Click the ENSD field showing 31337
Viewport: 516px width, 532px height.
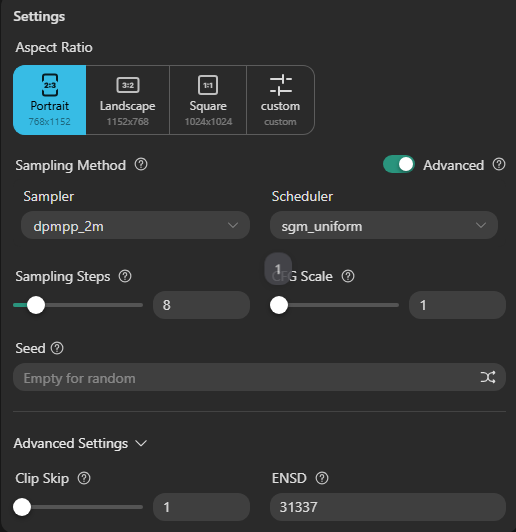[x=388, y=507]
